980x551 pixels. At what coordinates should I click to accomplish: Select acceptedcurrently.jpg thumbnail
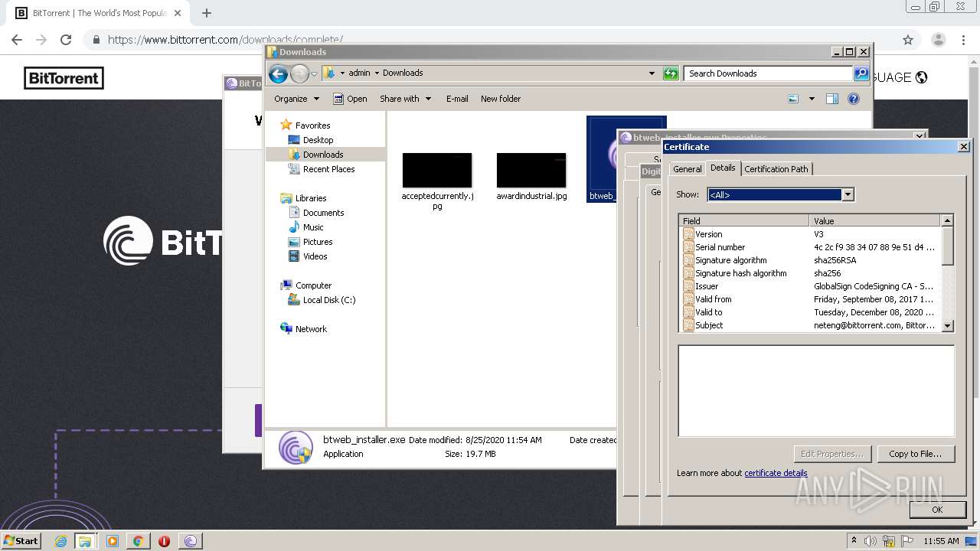(x=437, y=171)
